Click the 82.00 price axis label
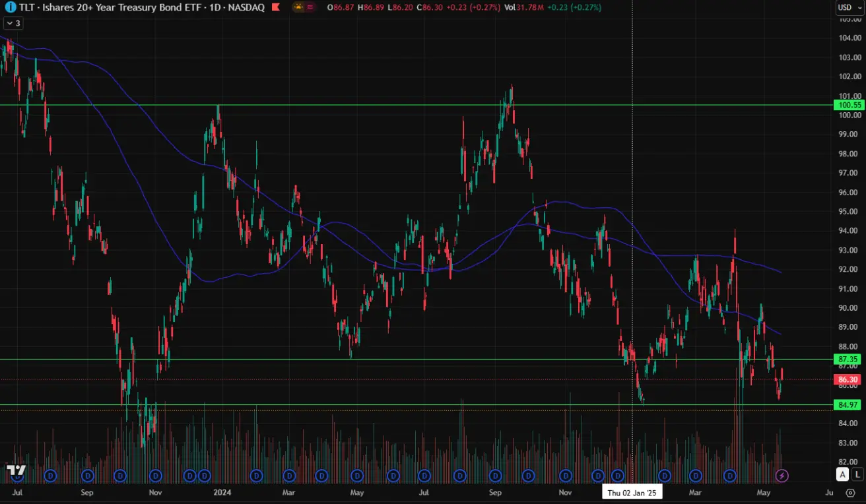 [x=849, y=462]
